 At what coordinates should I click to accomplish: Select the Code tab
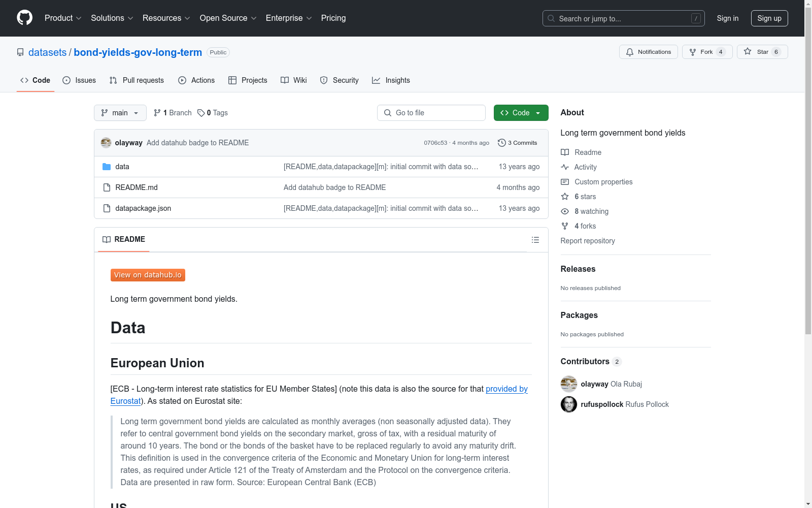click(x=36, y=80)
